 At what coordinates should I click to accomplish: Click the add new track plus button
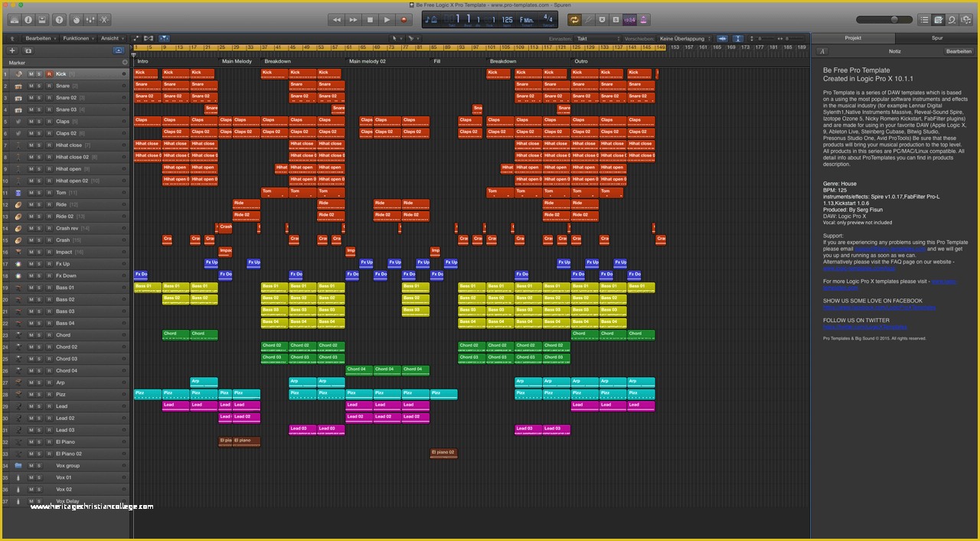pos(12,51)
